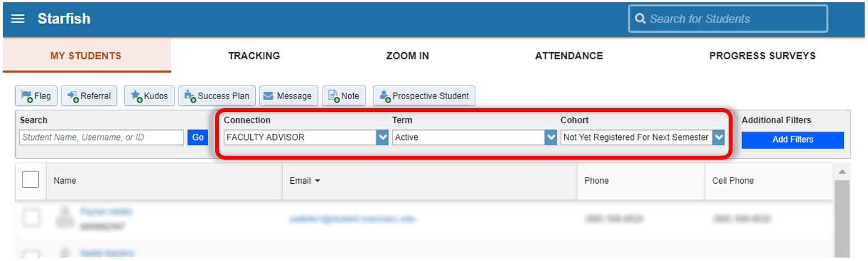The image size is (868, 261).
Task: Click the Message envelope icon
Action: [269, 96]
